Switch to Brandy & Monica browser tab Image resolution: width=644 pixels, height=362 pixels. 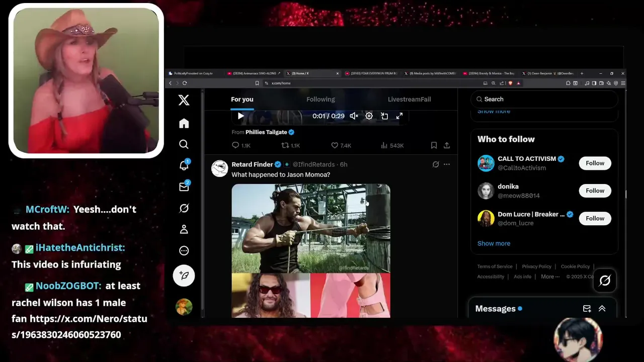coord(488,73)
